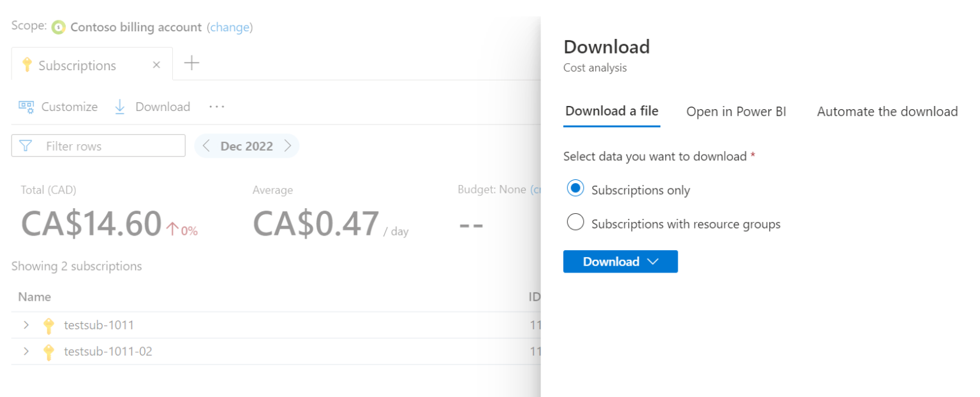Go to the next month after Dec 2022
The image size is (980, 397).
click(288, 146)
